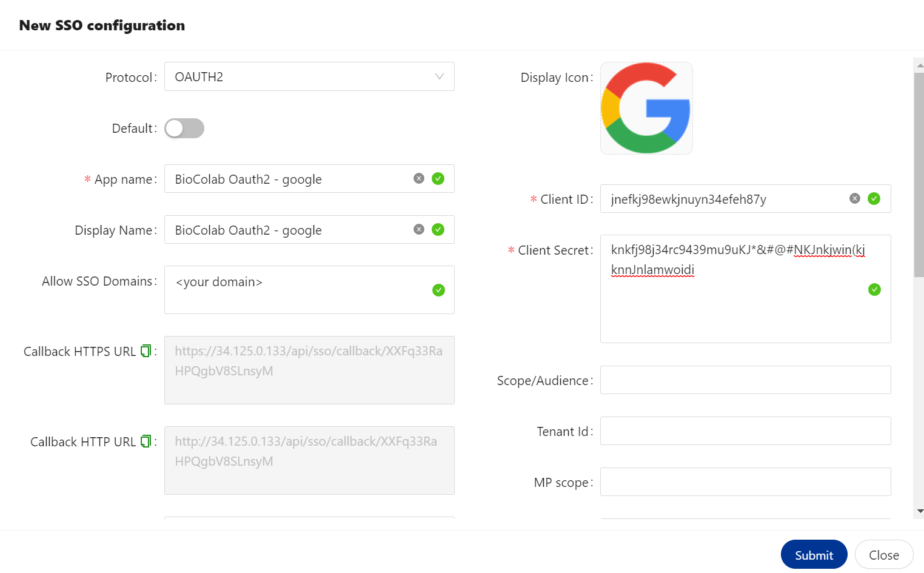Click the scrollbar down arrow

920,511
